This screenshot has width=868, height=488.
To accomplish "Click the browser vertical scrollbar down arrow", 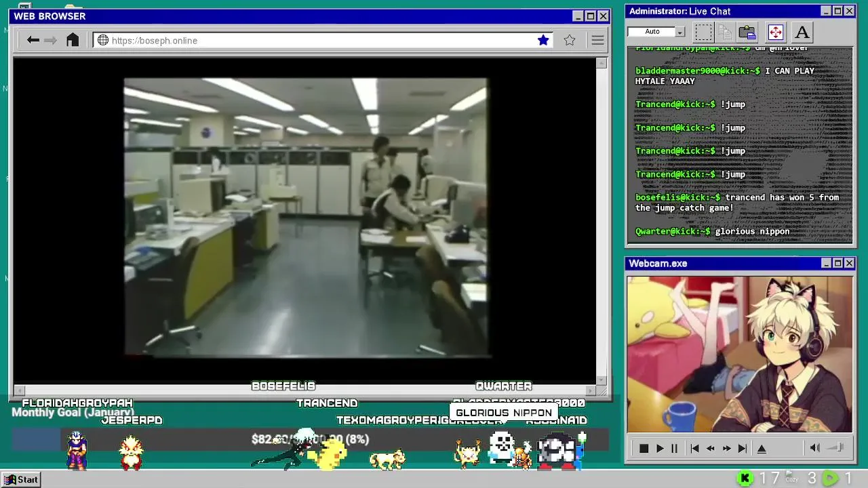I will pos(601,380).
